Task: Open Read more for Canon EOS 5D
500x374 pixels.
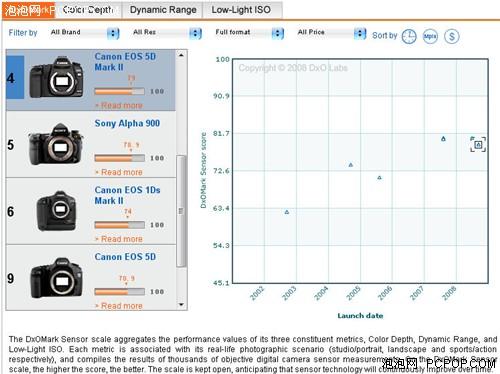Action: pyautogui.click(x=119, y=306)
